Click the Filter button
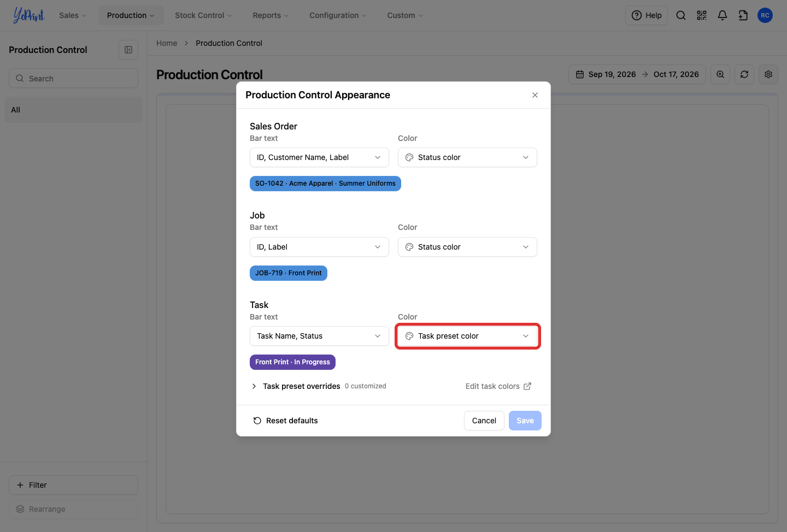Viewport: 787px width, 532px height. (x=73, y=485)
